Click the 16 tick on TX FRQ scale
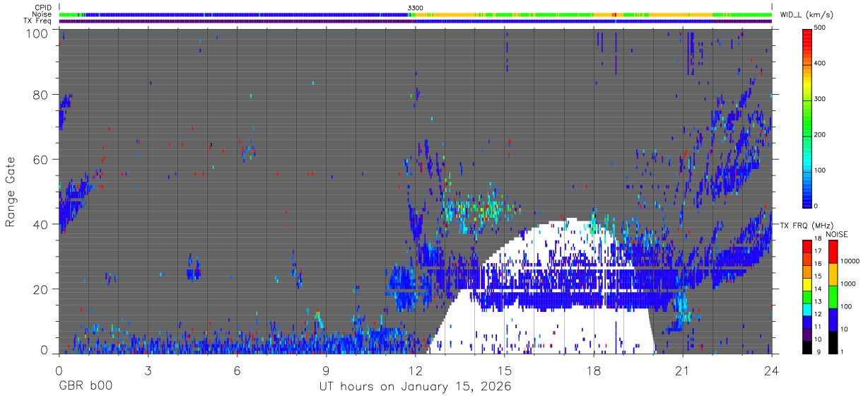The height and width of the screenshot is (401, 868). pos(817,263)
